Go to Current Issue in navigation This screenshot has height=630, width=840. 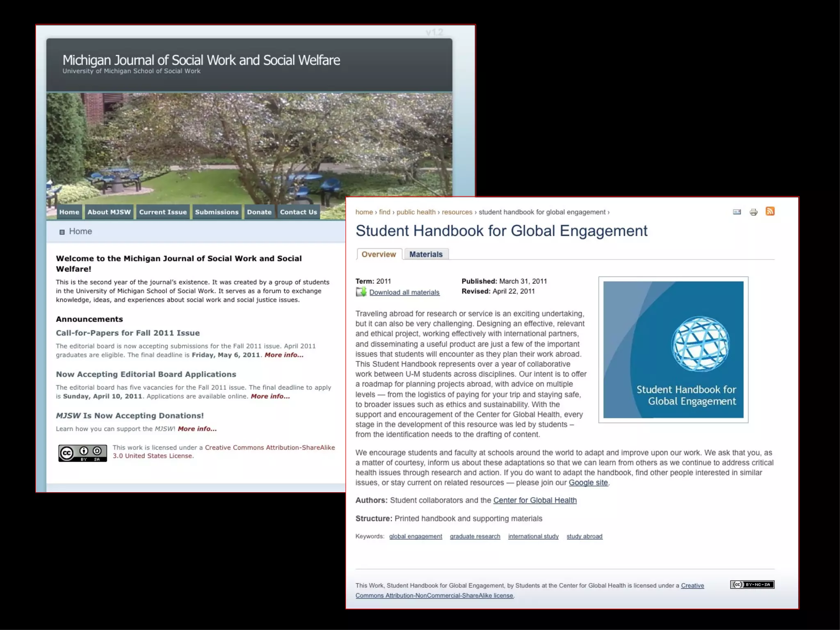(x=163, y=212)
